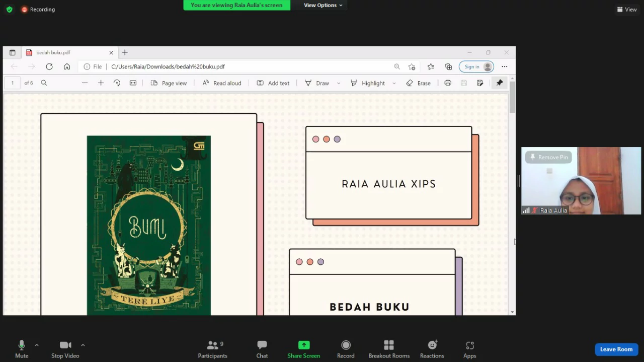Open the View layout button

point(627,9)
